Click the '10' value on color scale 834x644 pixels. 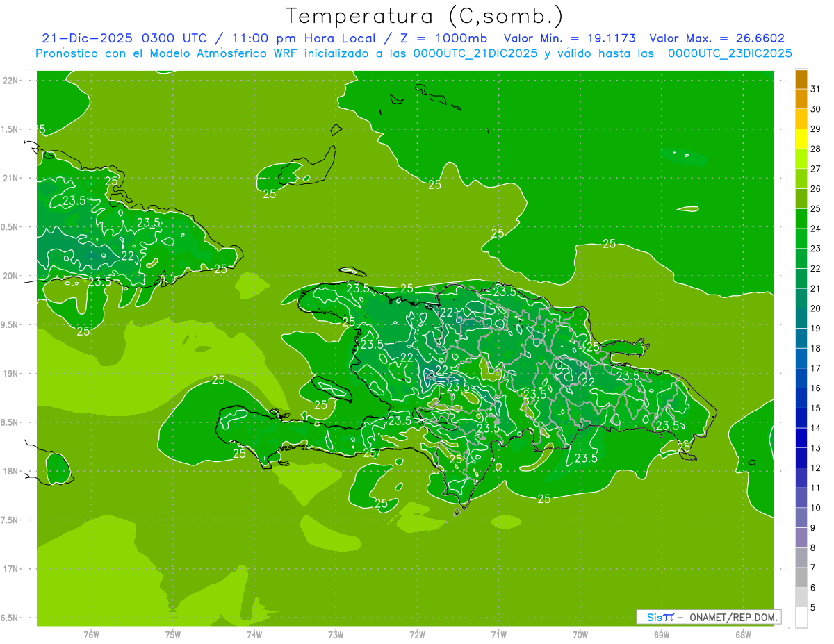(x=815, y=508)
